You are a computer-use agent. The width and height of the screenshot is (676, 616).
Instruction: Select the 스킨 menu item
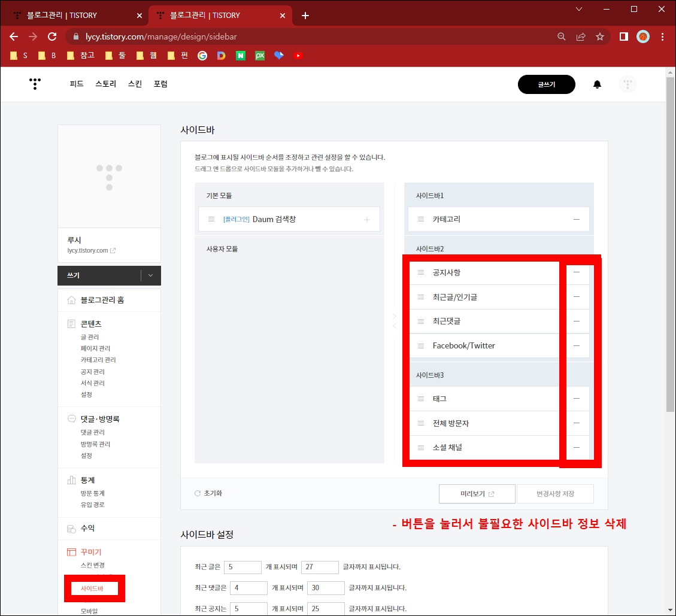point(135,84)
